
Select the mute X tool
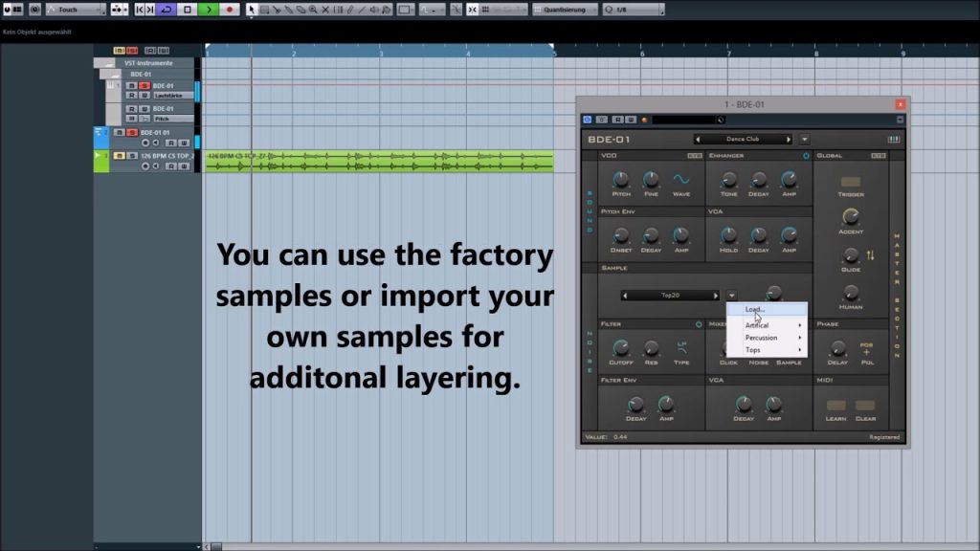(x=325, y=10)
